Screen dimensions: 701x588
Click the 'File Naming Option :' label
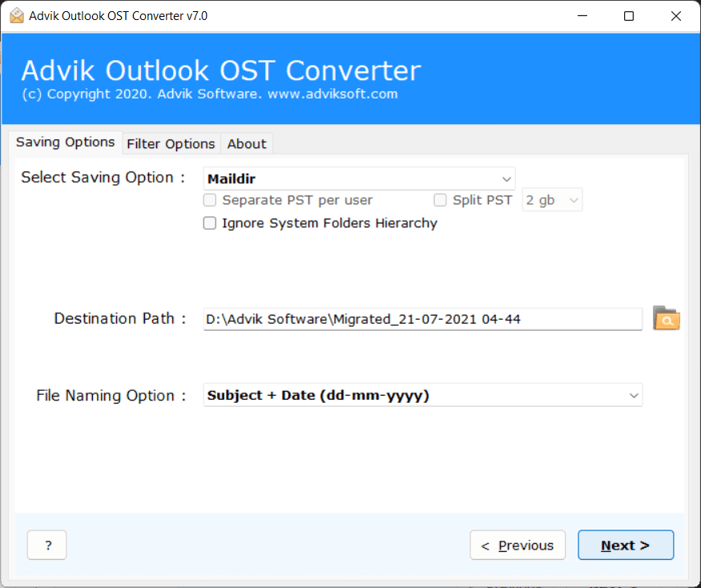[x=111, y=396]
